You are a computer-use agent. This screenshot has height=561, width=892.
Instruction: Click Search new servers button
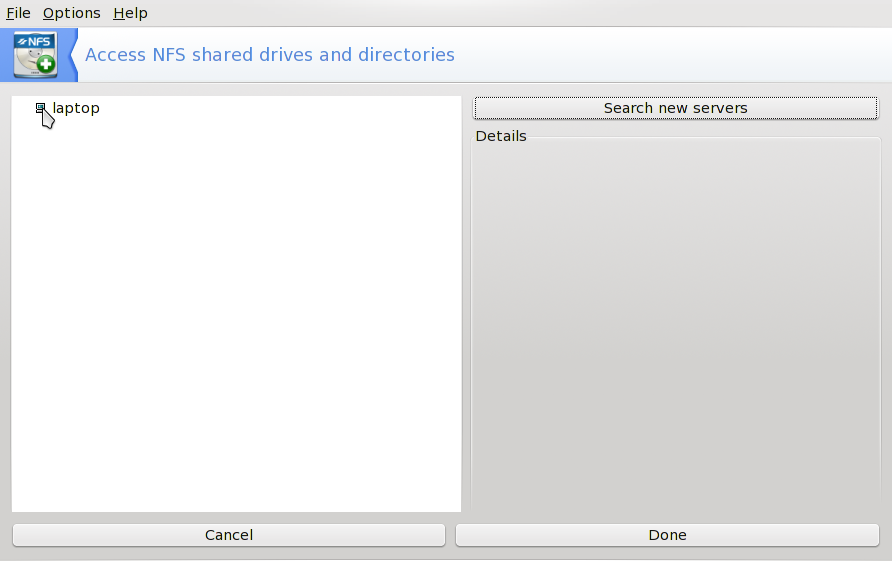pos(675,108)
